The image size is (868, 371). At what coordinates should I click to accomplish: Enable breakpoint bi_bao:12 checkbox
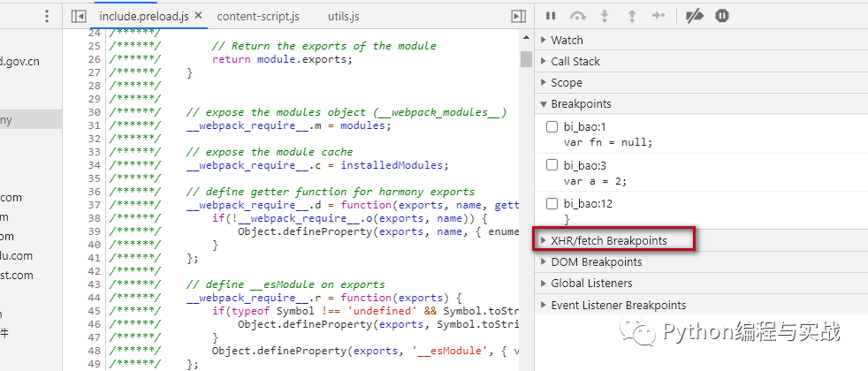tap(552, 203)
